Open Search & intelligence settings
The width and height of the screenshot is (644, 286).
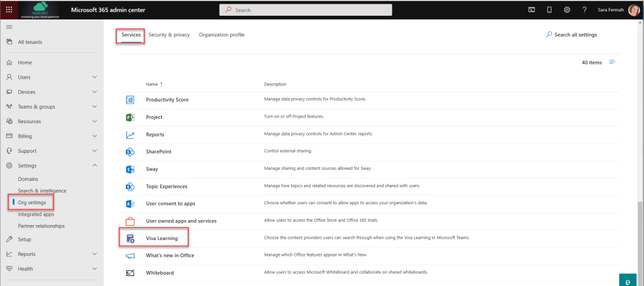(42, 191)
